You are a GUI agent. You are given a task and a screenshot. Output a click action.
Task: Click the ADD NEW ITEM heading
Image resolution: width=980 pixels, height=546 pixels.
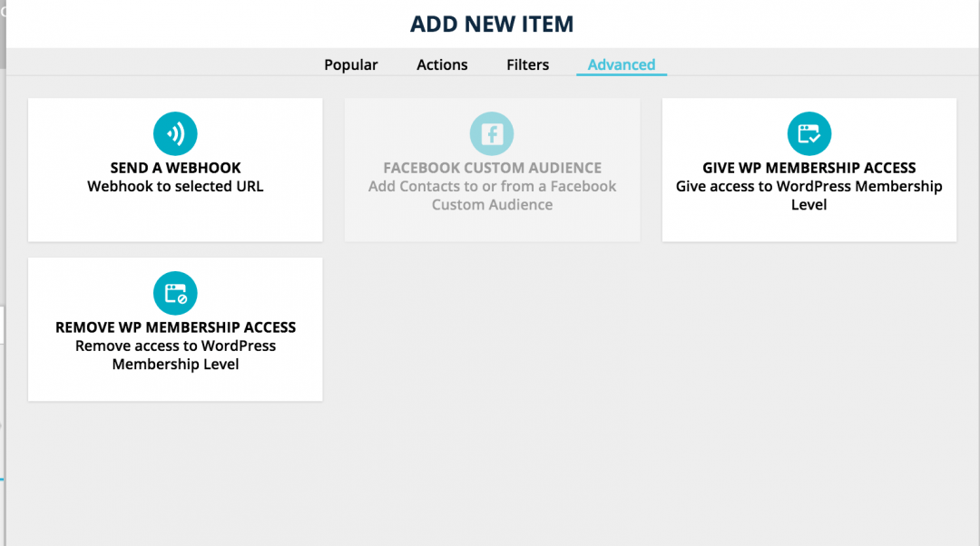pyautogui.click(x=492, y=24)
